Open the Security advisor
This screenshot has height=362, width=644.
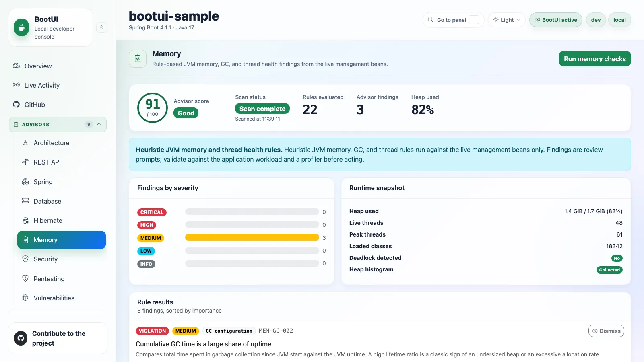pos(62,259)
